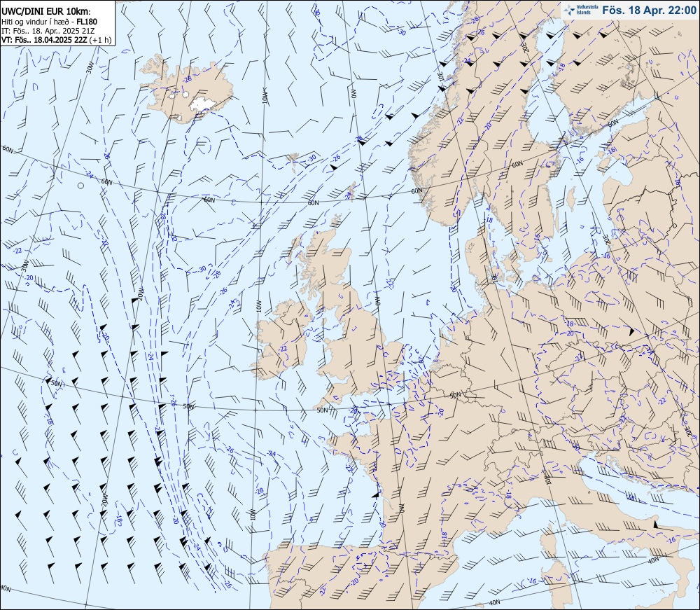Click the 'Hiti og vindur í hæð - FL180' line
Image resolution: width=700 pixels, height=610 pixels.
pos(49,22)
